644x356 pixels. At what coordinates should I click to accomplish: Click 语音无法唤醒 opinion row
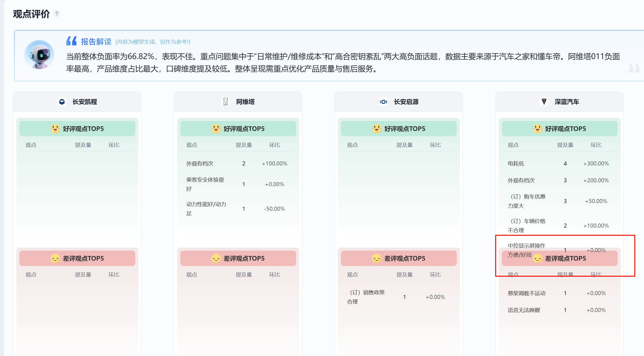524,310
